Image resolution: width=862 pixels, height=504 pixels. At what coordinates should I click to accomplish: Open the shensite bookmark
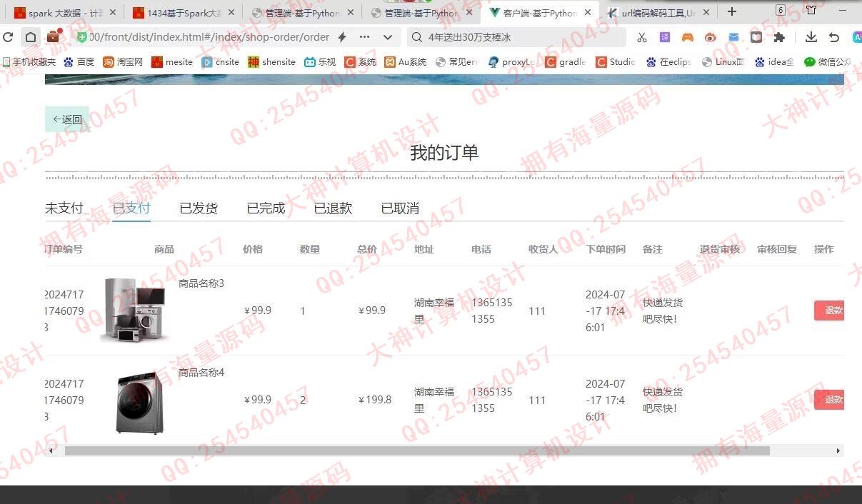click(x=271, y=62)
